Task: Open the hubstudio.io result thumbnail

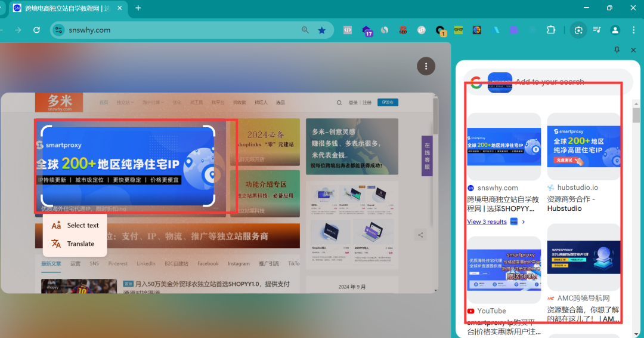Action: (x=584, y=147)
